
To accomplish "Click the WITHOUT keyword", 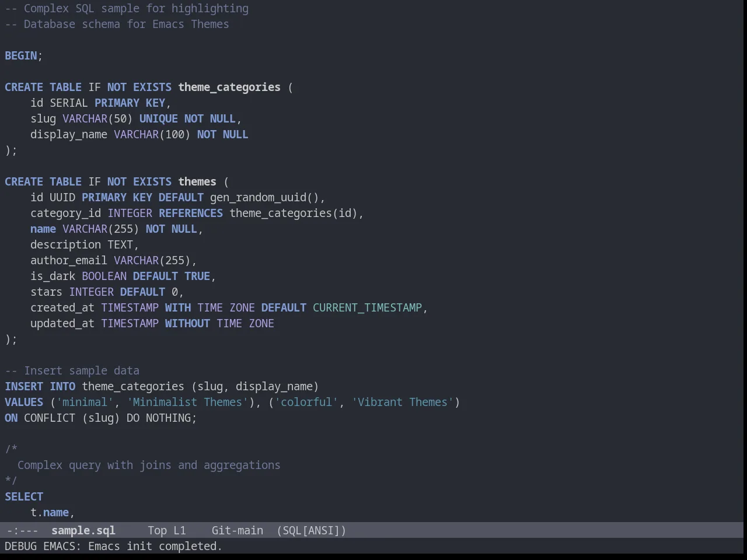I will click(187, 323).
